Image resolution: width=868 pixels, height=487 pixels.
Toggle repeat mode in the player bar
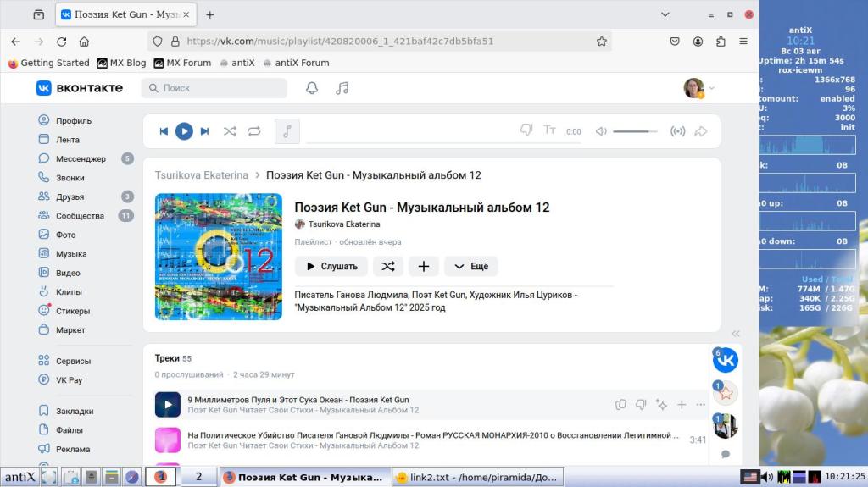click(x=254, y=131)
